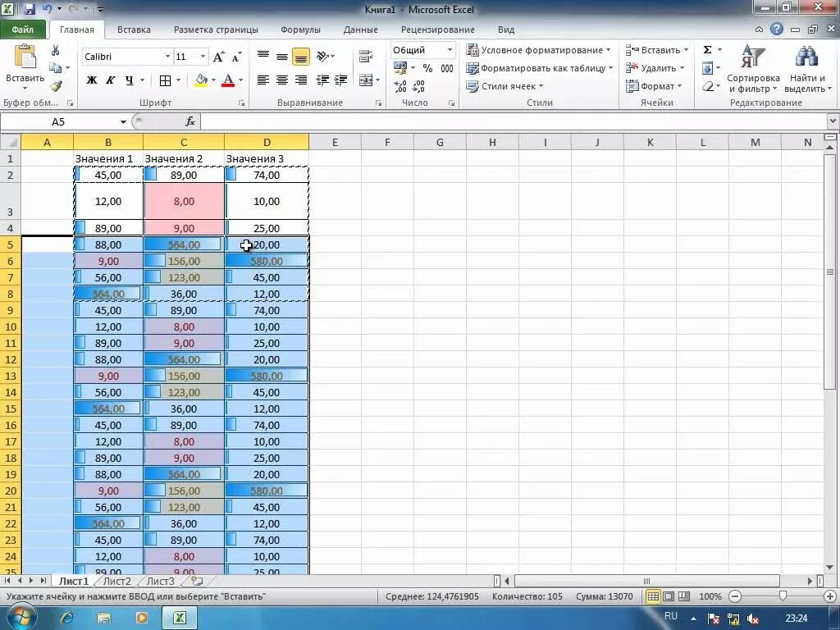Click Сортировка и фильтр button
840x630 pixels.
pos(753,69)
